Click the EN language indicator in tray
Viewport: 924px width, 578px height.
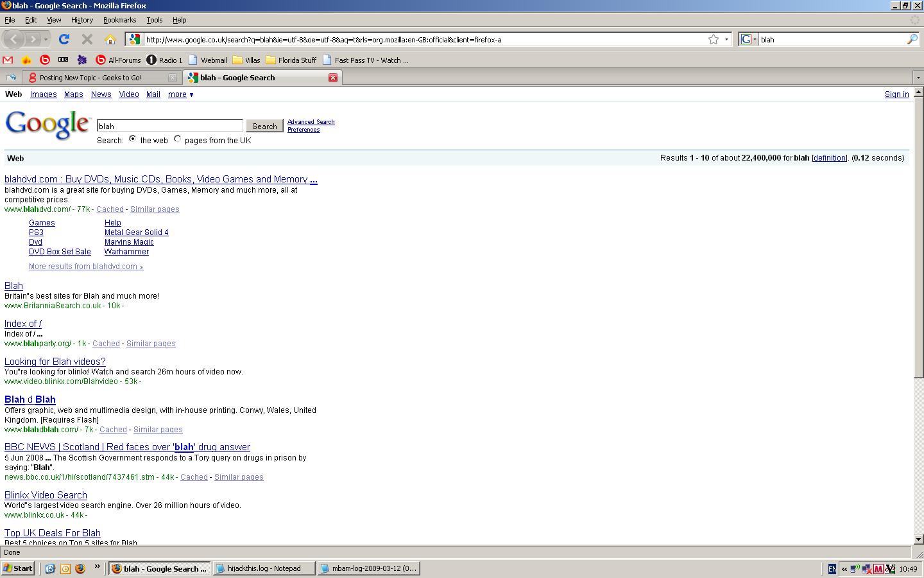[x=832, y=568]
